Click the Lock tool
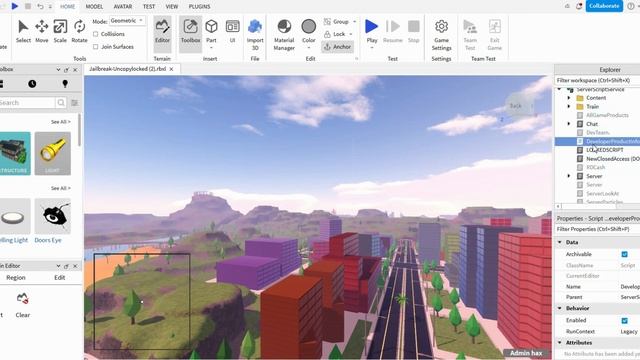The image size is (640, 360). [x=334, y=34]
